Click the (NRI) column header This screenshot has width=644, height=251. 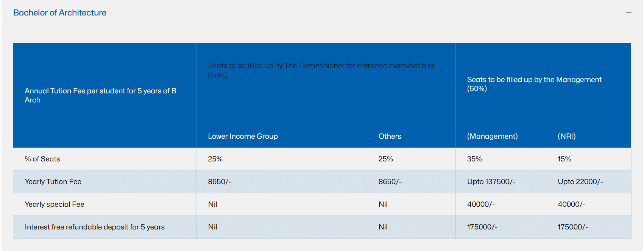click(566, 136)
